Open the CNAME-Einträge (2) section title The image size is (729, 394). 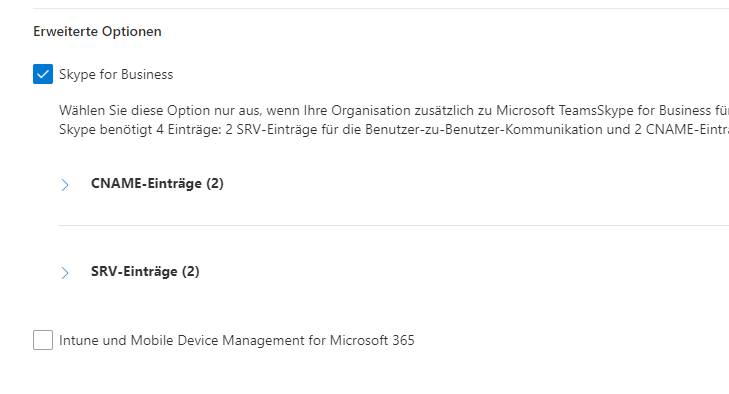(157, 183)
